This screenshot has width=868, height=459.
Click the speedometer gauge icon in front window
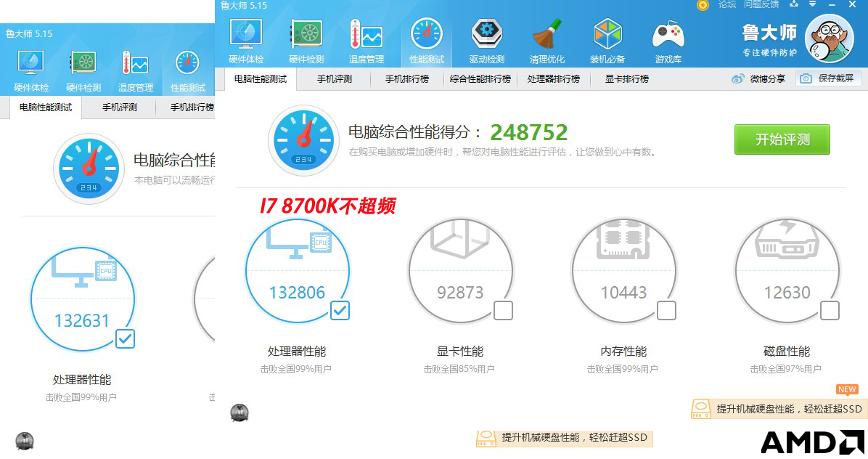click(x=303, y=141)
